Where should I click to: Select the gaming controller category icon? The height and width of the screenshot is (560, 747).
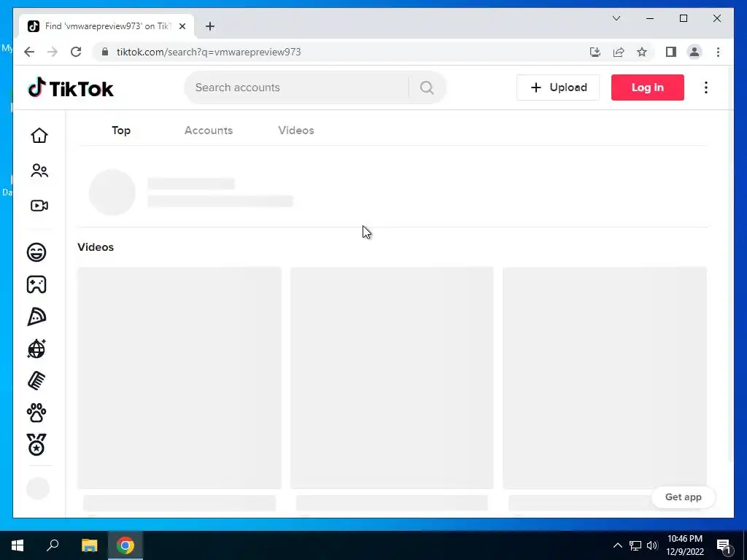(36, 284)
